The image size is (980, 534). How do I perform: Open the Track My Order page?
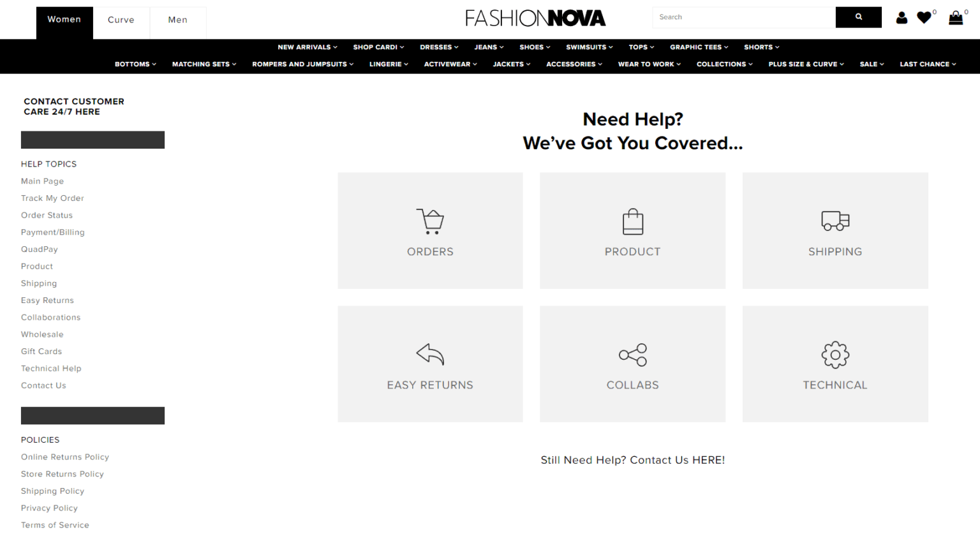pos(52,198)
